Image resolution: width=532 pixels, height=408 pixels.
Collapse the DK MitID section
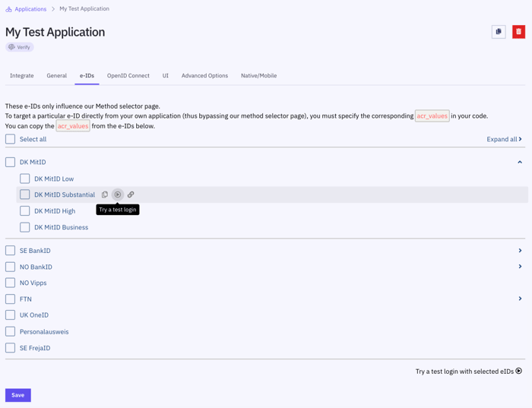pyautogui.click(x=520, y=162)
